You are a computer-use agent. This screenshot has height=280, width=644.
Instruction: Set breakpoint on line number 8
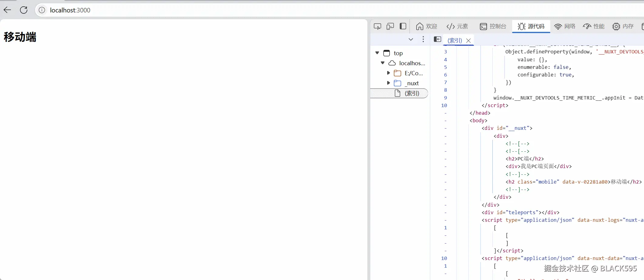(x=445, y=90)
